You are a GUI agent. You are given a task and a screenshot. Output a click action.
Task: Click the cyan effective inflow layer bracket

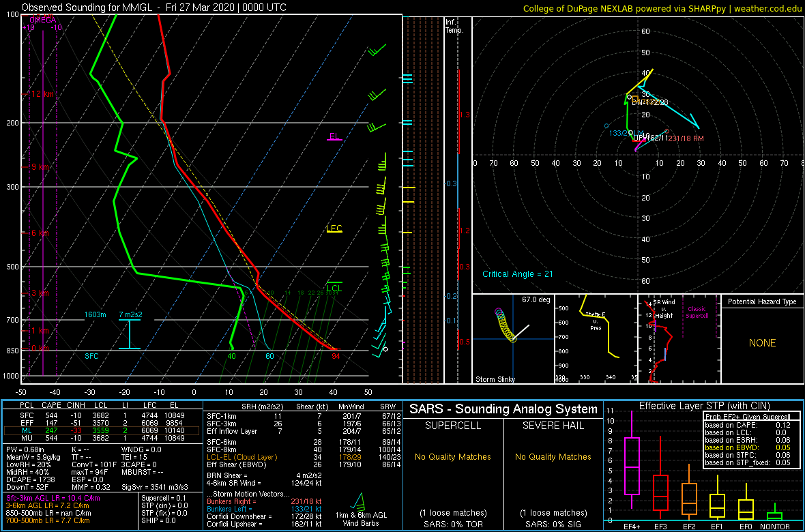130,334
